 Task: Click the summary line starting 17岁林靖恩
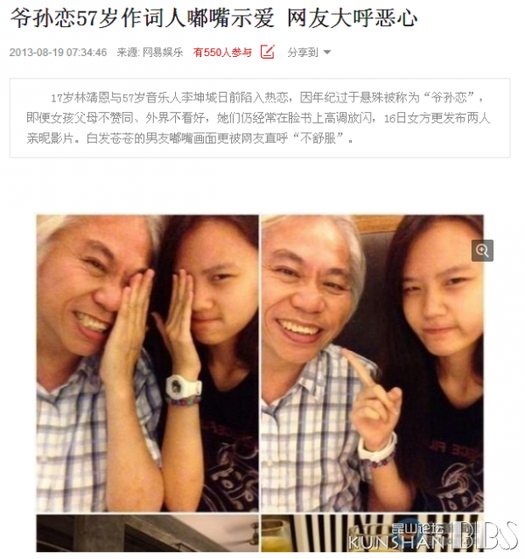267,97
